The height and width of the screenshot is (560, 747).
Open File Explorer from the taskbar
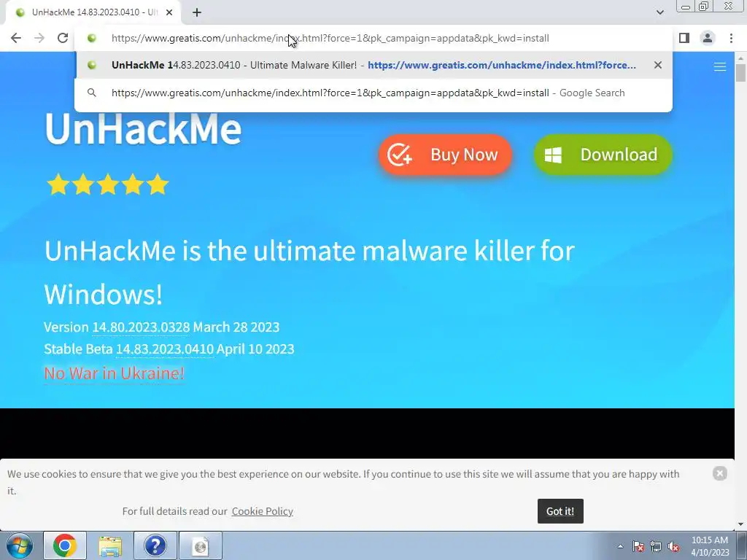pyautogui.click(x=110, y=545)
